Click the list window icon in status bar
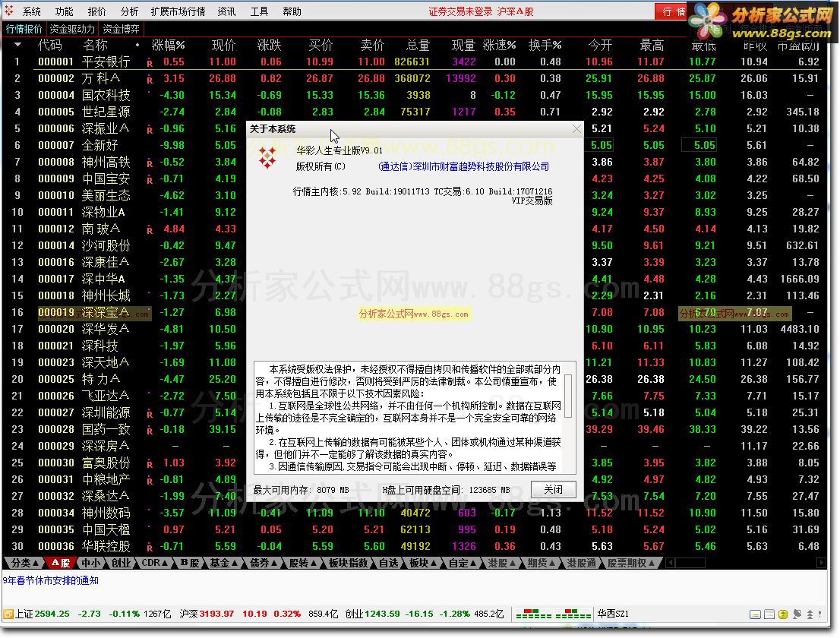Viewport: 840px width, 638px height. [x=769, y=614]
